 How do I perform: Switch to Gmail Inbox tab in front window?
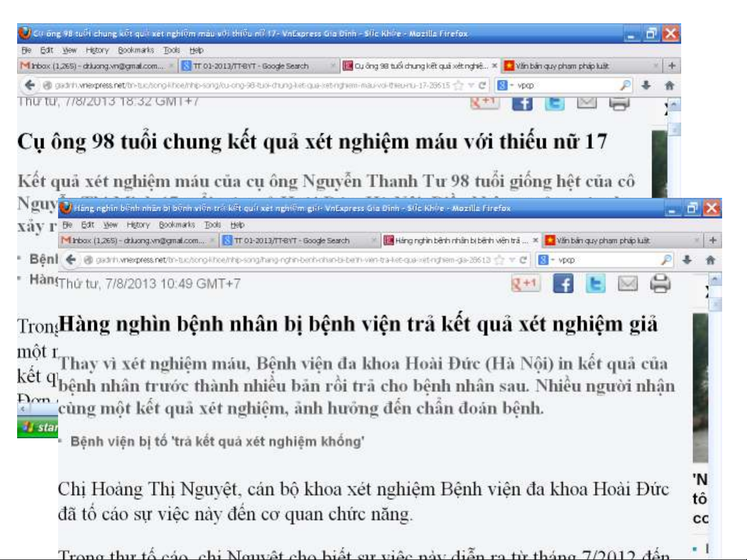[x=135, y=240]
